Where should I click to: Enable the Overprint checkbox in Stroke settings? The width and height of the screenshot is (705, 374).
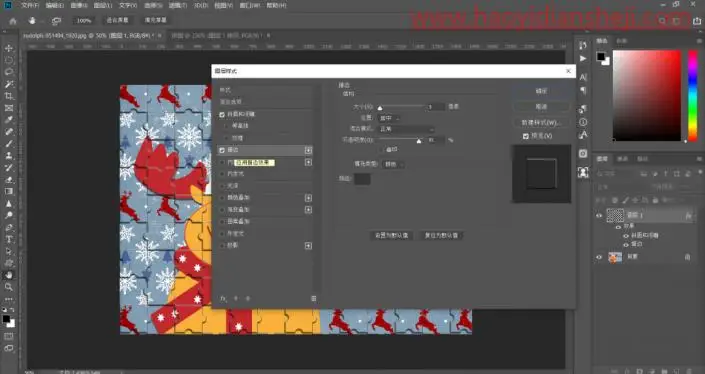click(x=383, y=149)
